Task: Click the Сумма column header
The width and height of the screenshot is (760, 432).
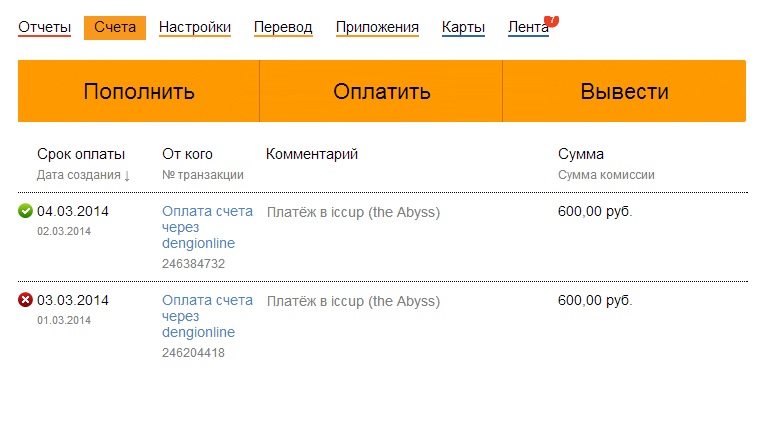Action: click(x=581, y=154)
